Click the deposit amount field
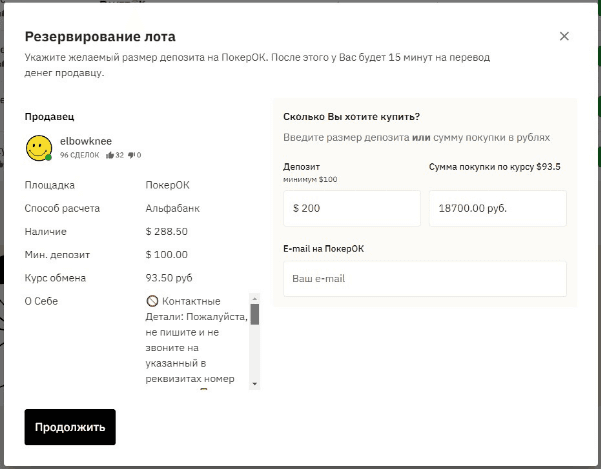The width and height of the screenshot is (602, 470). tap(352, 209)
